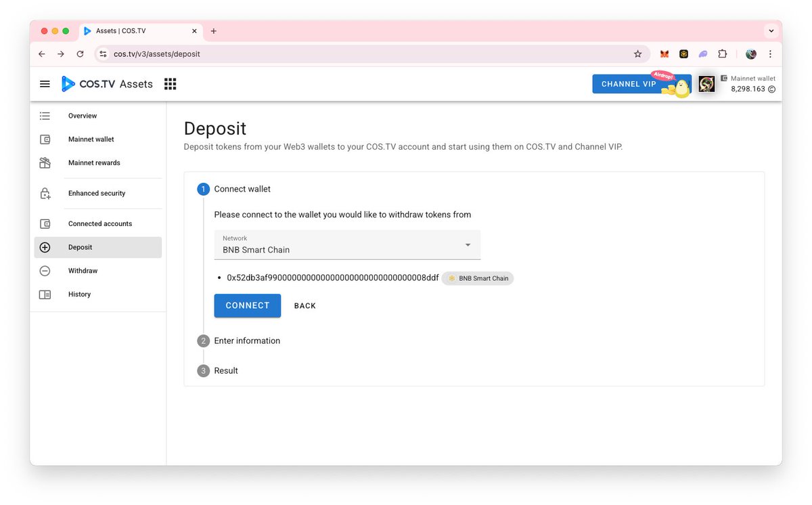
Task: Click the wallet address 0x52db3af99...8ddf
Action: (333, 278)
